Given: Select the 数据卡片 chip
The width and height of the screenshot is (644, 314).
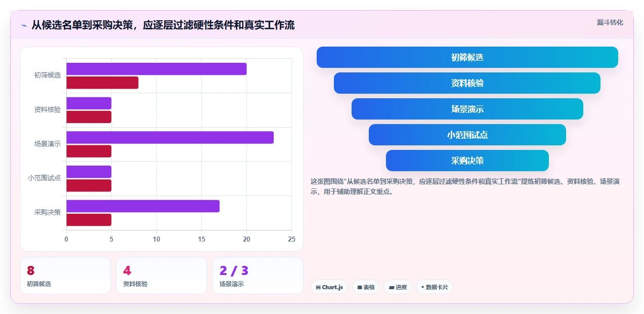Looking at the screenshot, I should pos(435,287).
